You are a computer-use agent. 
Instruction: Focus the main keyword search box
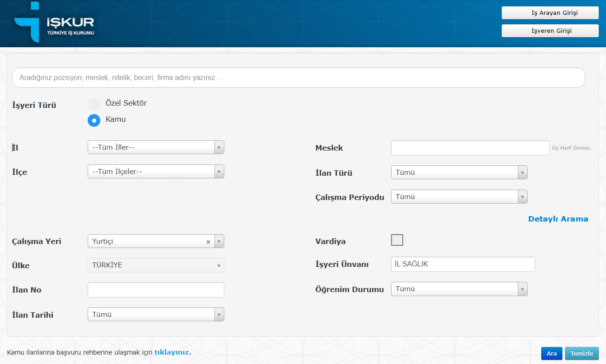[x=299, y=78]
